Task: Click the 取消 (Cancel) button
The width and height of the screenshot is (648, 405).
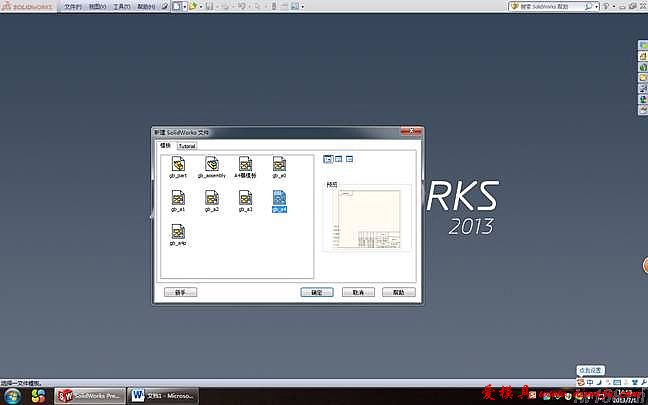Action: pyautogui.click(x=357, y=293)
